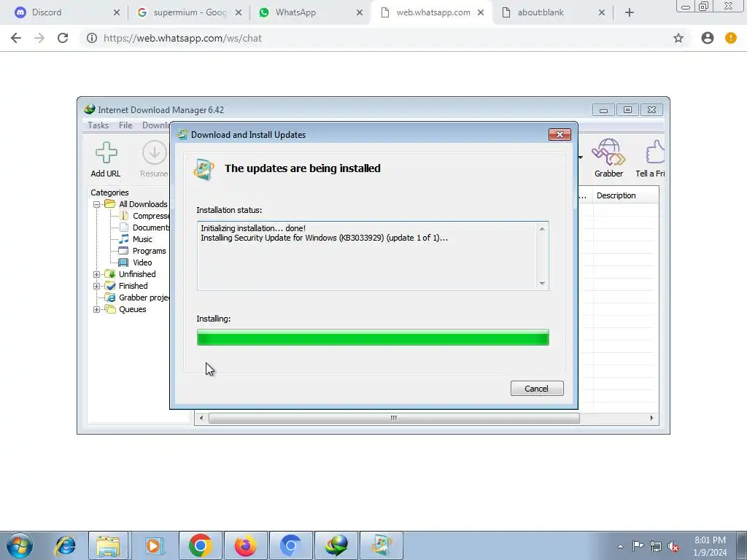This screenshot has width=747, height=560.
Task: Open the Grabber tool in IDM
Action: [608, 158]
